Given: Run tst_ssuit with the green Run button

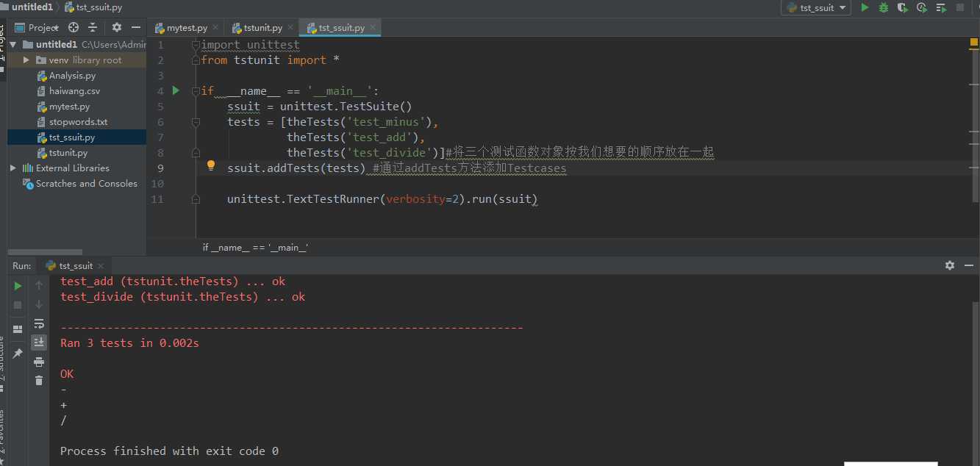Looking at the screenshot, I should [865, 7].
